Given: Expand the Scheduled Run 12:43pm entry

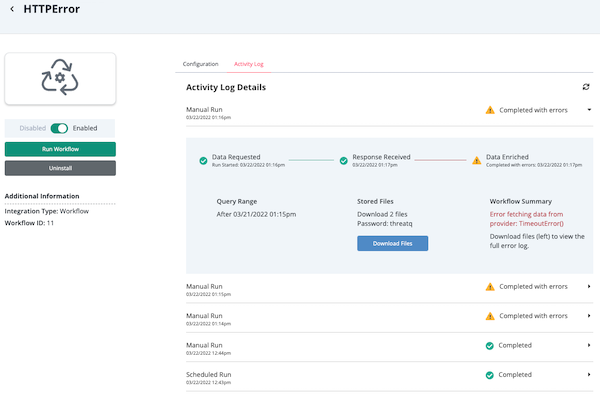Looking at the screenshot, I should click(589, 375).
